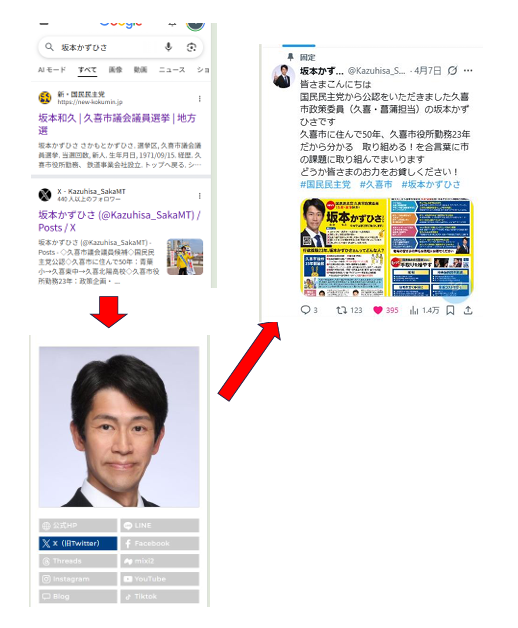The width and height of the screenshot is (518, 628).
Task: Click the 4月7日 tweet date
Action: click(428, 71)
